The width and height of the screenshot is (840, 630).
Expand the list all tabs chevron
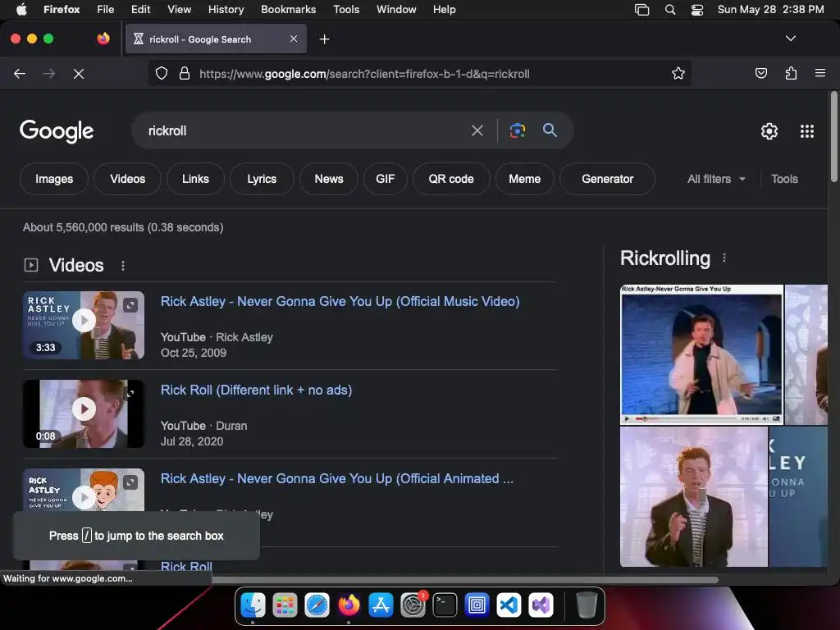coord(791,39)
